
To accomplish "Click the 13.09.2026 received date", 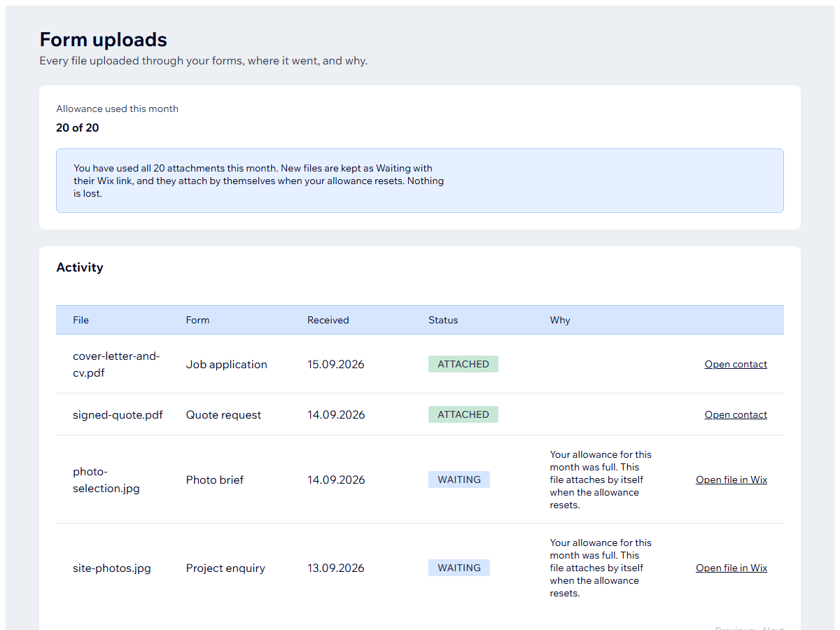I will (336, 568).
